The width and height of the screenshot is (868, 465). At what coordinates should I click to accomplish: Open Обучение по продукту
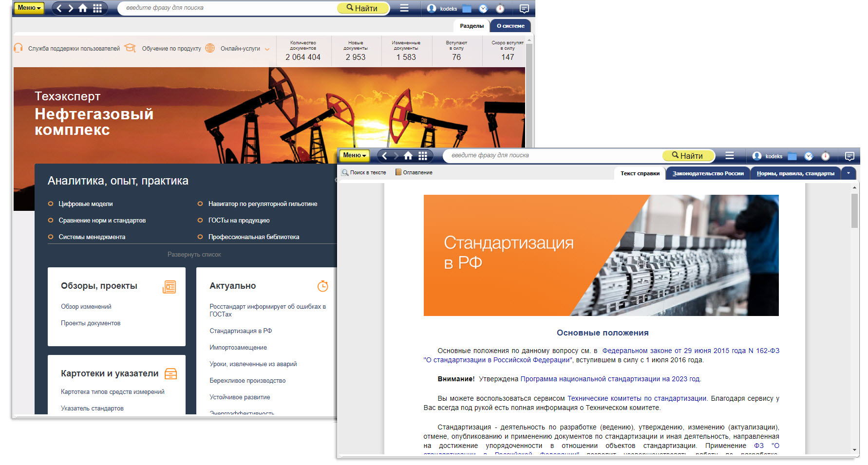coord(171,49)
